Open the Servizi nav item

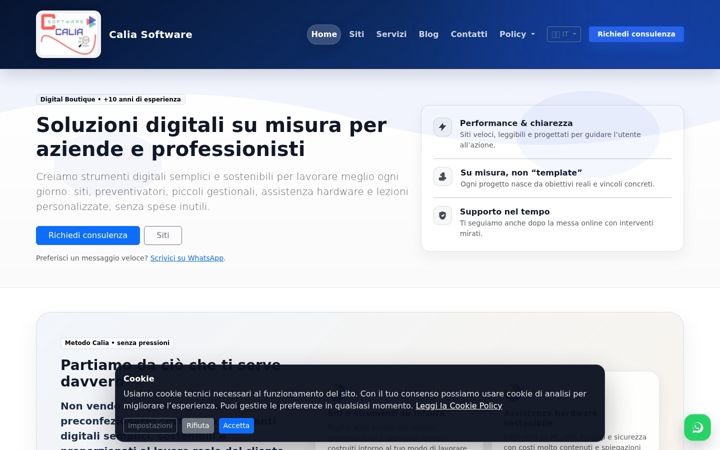391,34
